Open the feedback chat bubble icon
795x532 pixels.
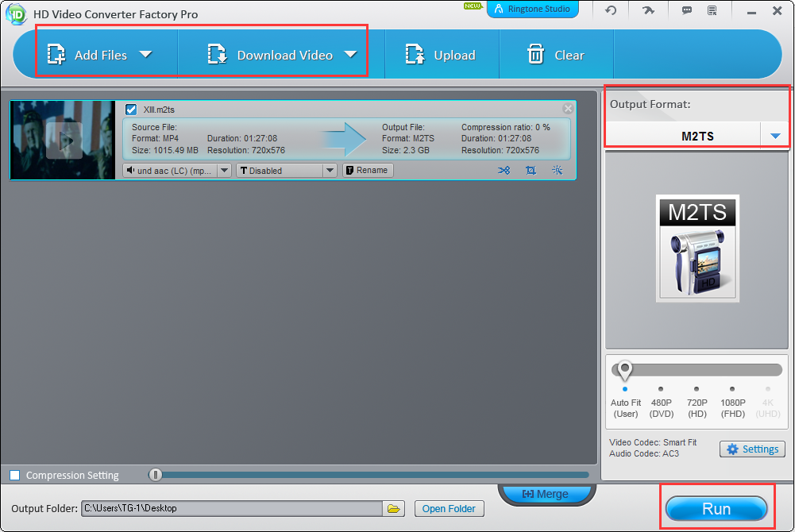click(687, 10)
